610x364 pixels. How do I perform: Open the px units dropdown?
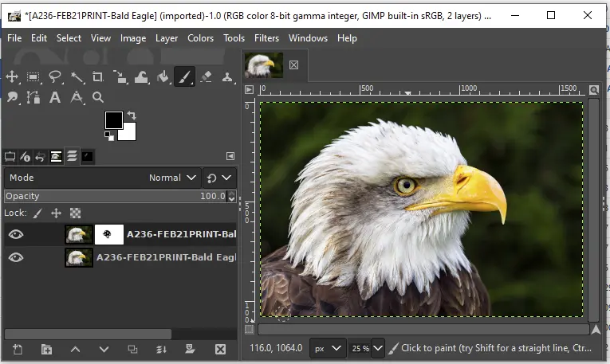[329, 348]
